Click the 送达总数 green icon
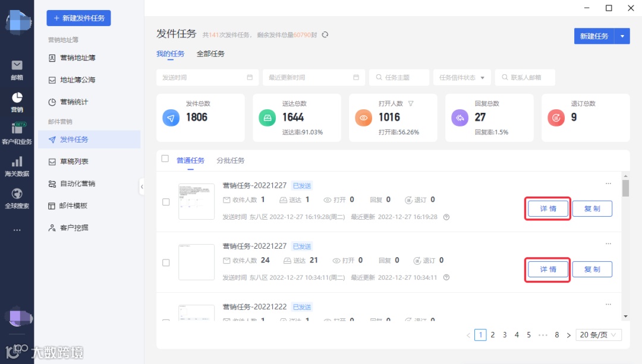Image resolution: width=642 pixels, height=364 pixels. (x=267, y=118)
